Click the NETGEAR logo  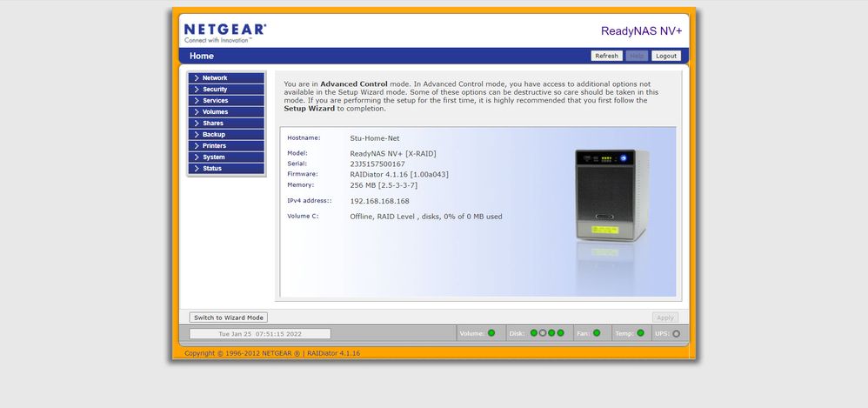point(224,33)
